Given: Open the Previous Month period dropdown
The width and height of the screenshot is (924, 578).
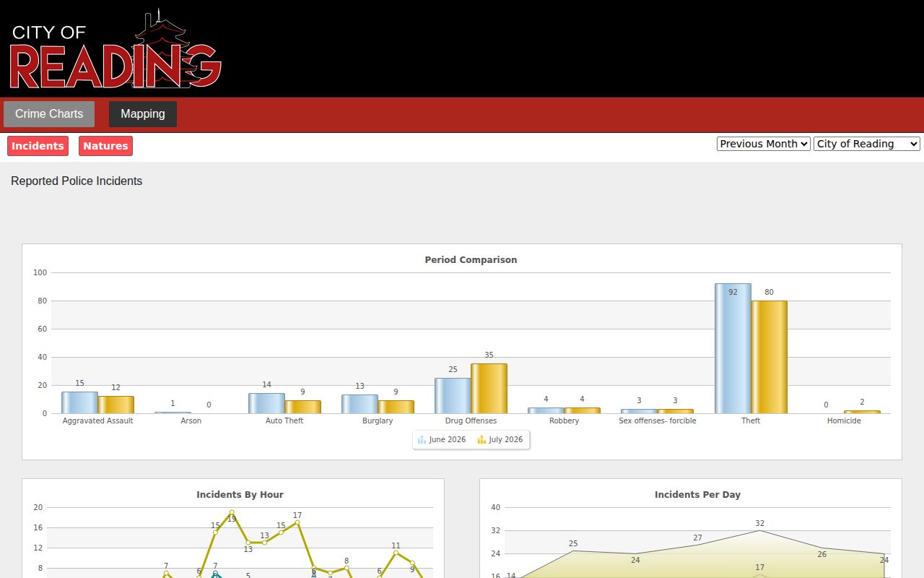Looking at the screenshot, I should 764,144.
